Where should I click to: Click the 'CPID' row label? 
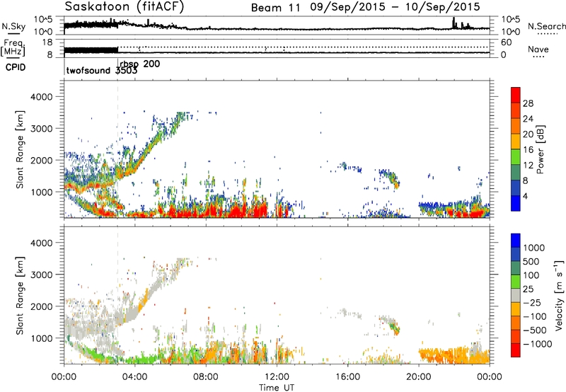click(16, 67)
